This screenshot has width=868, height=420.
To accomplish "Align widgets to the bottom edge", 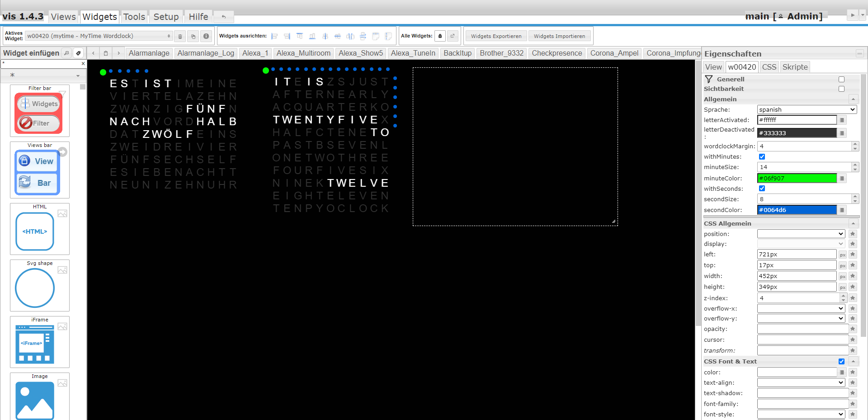I will [312, 36].
